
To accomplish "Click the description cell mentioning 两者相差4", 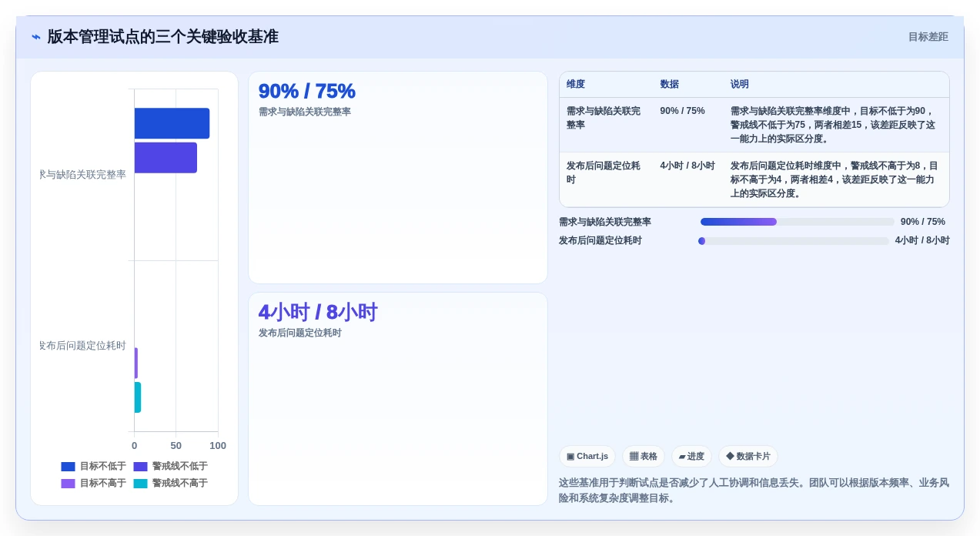I will coord(835,179).
